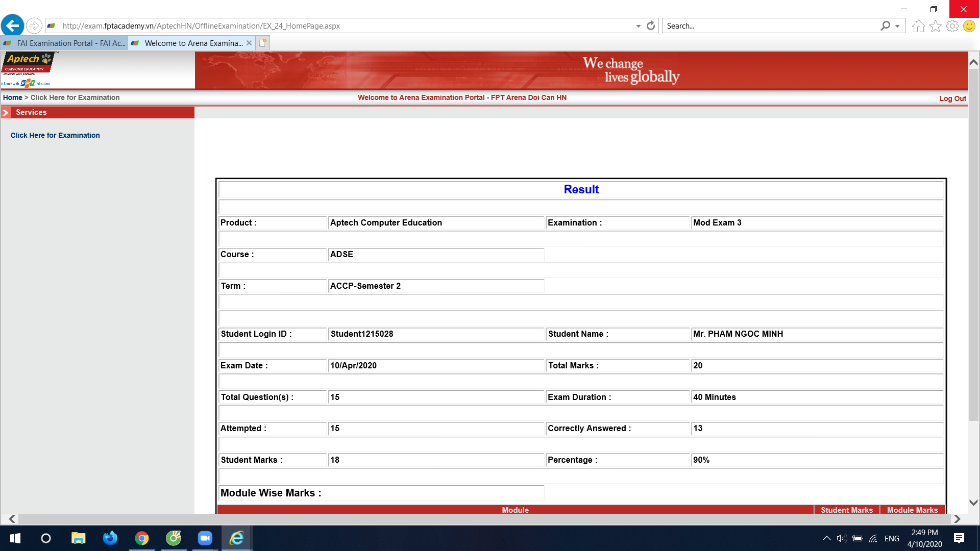The image size is (980, 551).
Task: Click the Home breadcrumb link
Action: pyautogui.click(x=12, y=97)
